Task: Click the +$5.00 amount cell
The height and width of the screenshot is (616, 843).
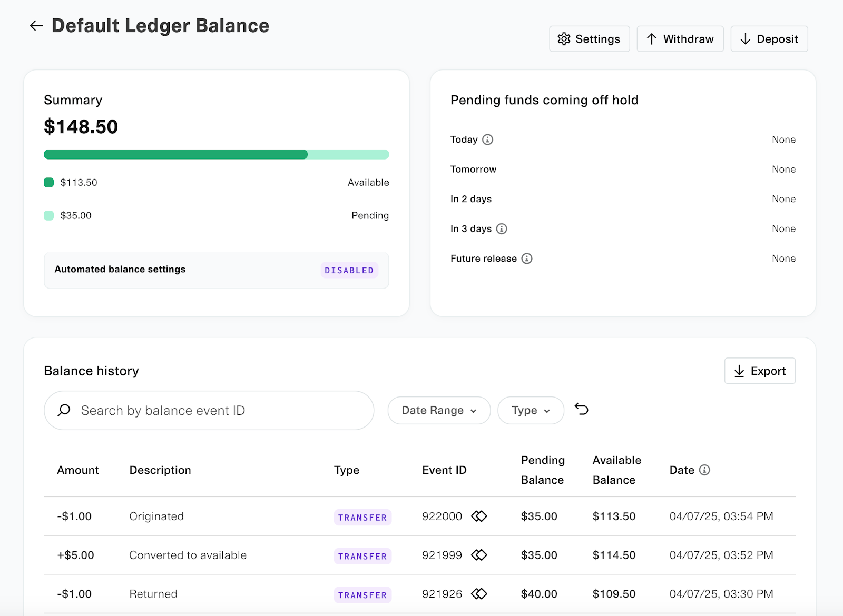Action: click(x=75, y=555)
